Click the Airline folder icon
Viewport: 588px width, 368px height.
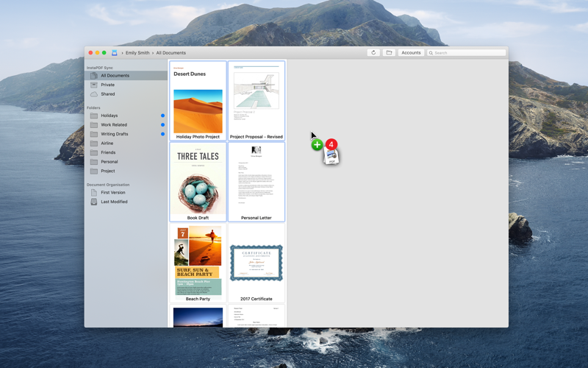click(94, 144)
